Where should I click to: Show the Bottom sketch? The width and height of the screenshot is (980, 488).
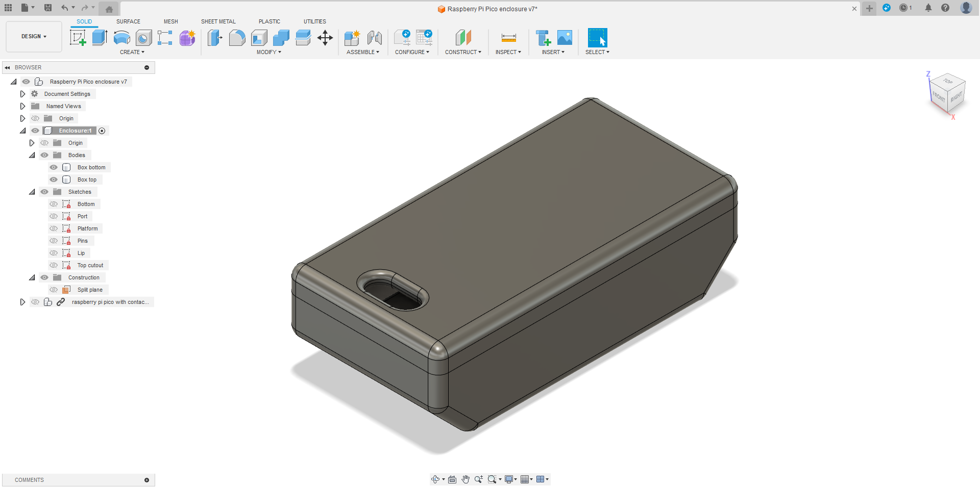click(53, 204)
